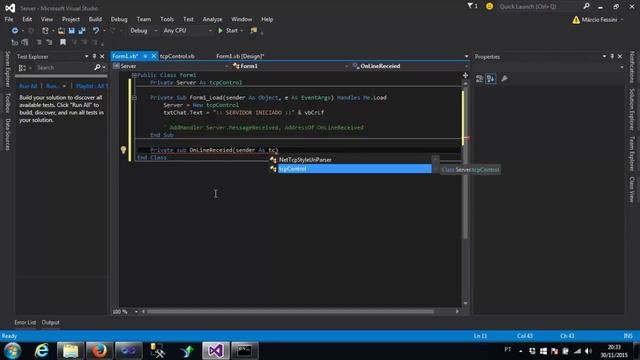This screenshot has width=640, height=360.
Task: Click Property Pages wrench icon
Action: click(504, 79)
